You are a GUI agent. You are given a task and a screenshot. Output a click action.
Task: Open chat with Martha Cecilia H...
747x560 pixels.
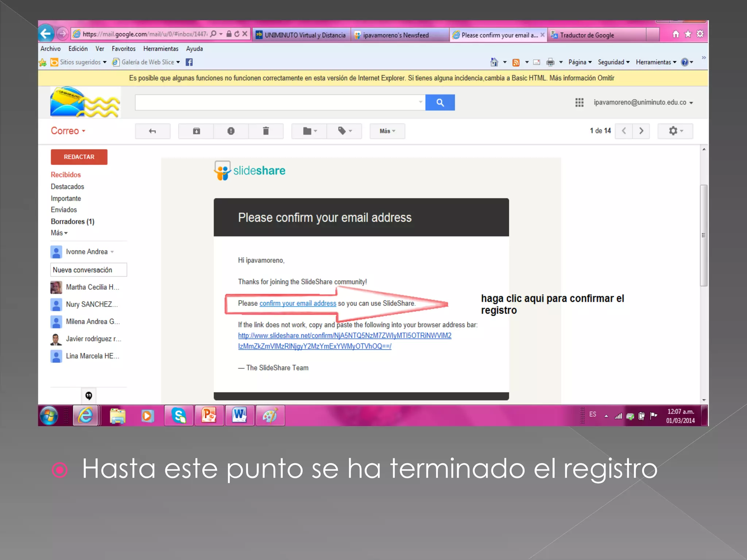click(x=85, y=287)
